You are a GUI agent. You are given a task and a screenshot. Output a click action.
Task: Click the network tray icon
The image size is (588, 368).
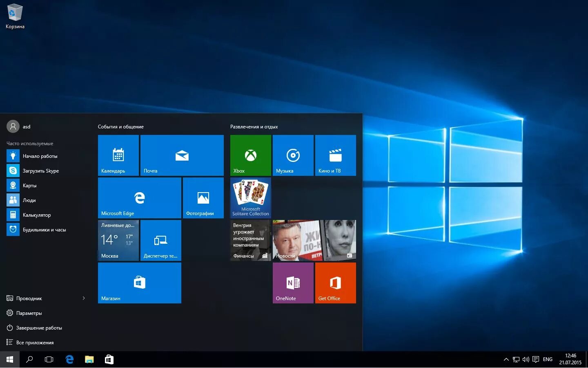[x=516, y=359]
